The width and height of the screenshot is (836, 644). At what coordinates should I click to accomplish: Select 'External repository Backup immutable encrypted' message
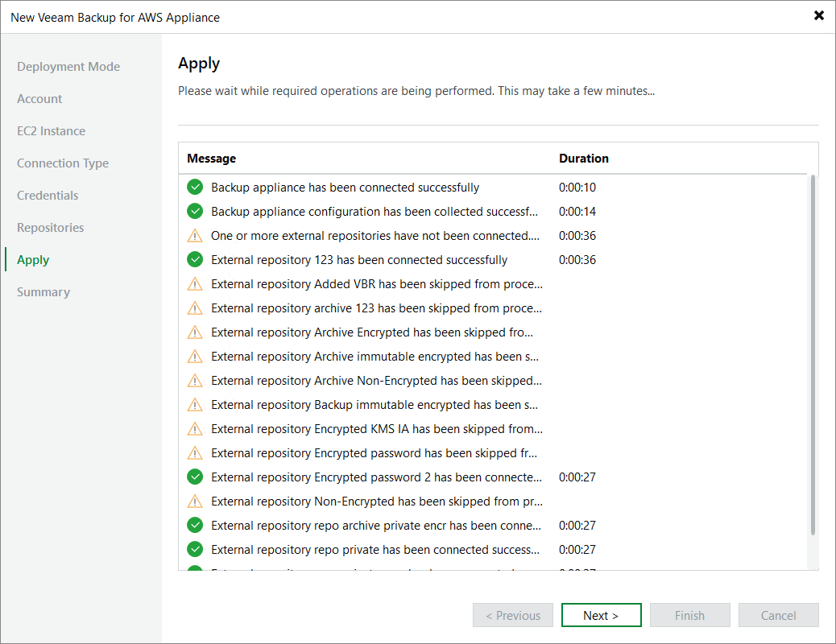click(x=375, y=405)
